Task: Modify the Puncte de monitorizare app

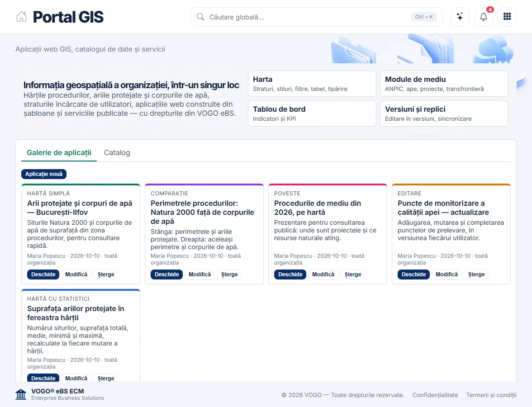Action: (x=446, y=274)
